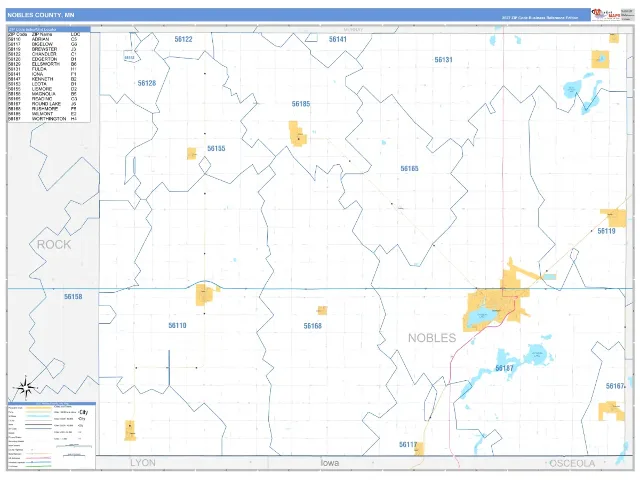Click ZIP label 56158 on map

pyautogui.click(x=73, y=297)
